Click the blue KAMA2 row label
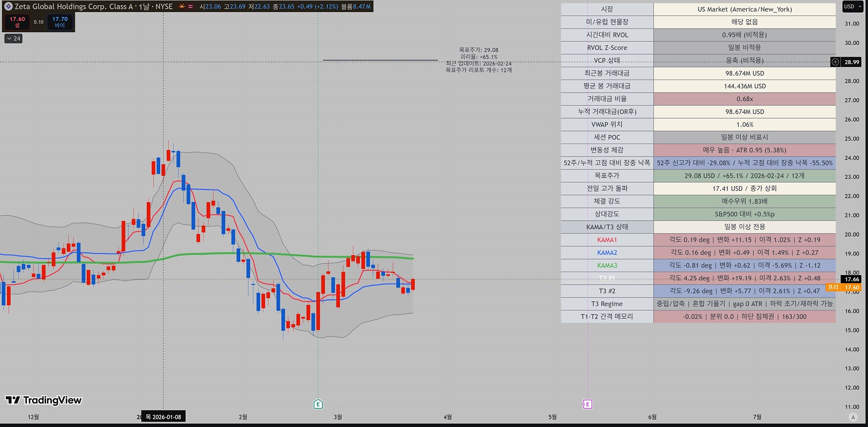Screen dimensions: 868x427 (x=607, y=252)
